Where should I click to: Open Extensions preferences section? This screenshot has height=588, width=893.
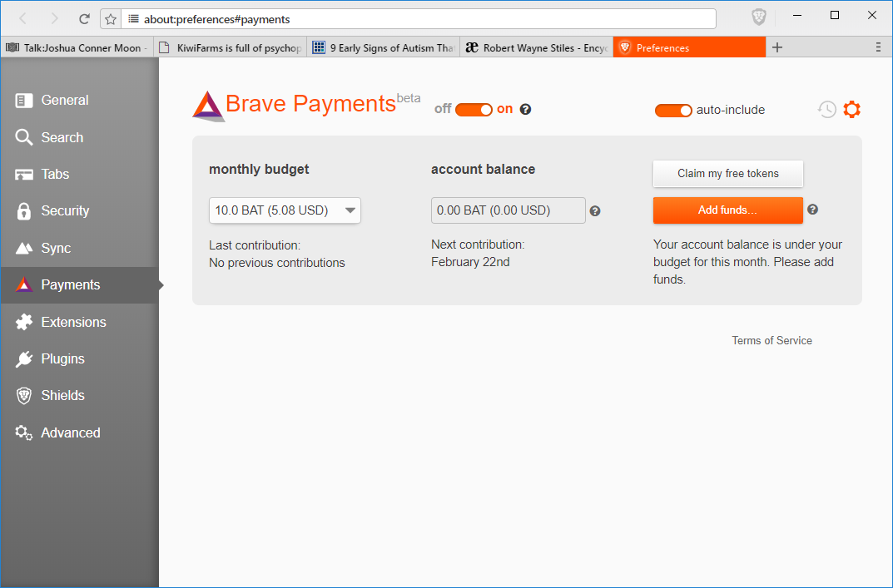[x=80, y=322]
